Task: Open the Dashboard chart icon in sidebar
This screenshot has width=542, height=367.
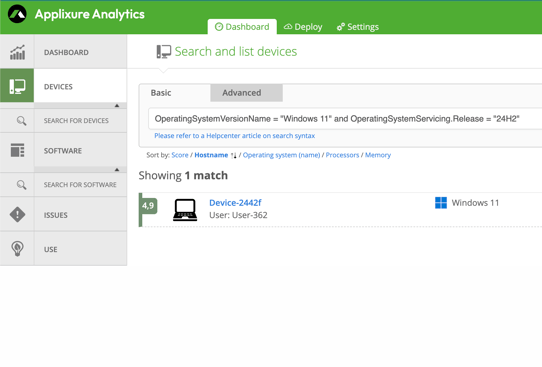Action: [17, 52]
